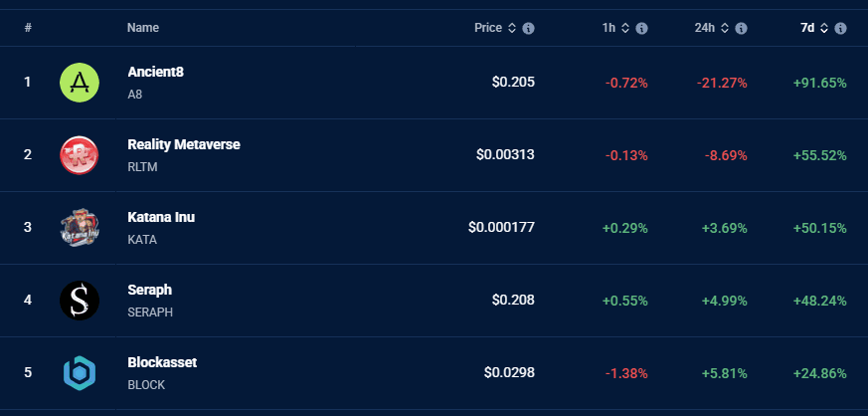Select the Name column header
Image resolution: width=868 pixels, height=416 pixels.
coord(143,28)
